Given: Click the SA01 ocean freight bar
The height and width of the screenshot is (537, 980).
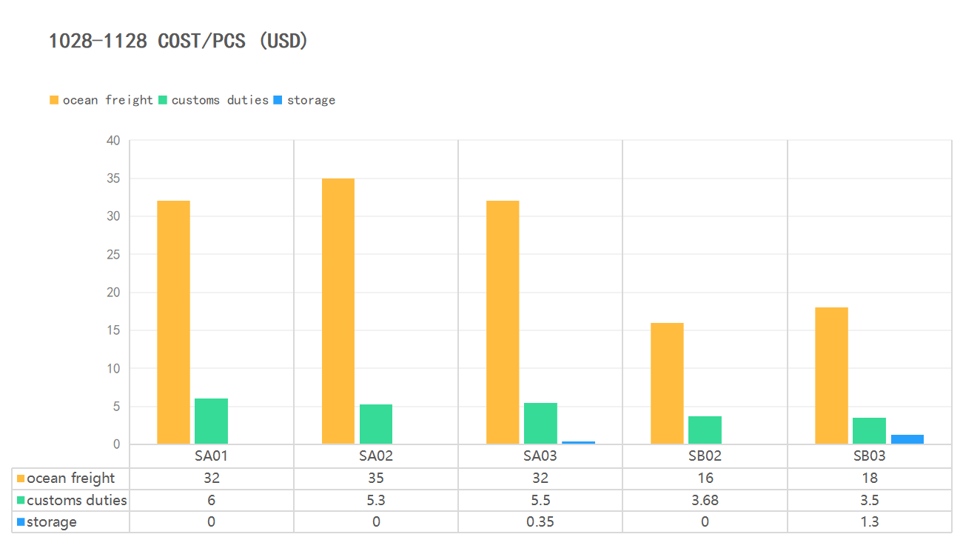Looking at the screenshot, I should tap(173, 322).
